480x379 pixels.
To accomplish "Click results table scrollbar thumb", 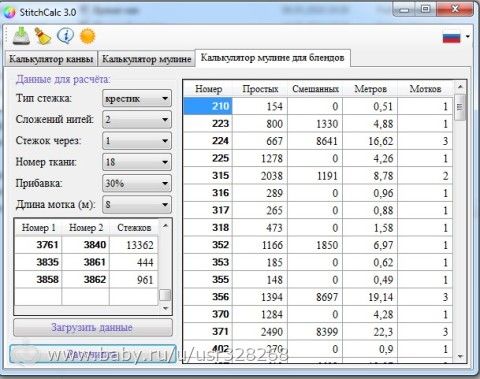I will point(460,107).
